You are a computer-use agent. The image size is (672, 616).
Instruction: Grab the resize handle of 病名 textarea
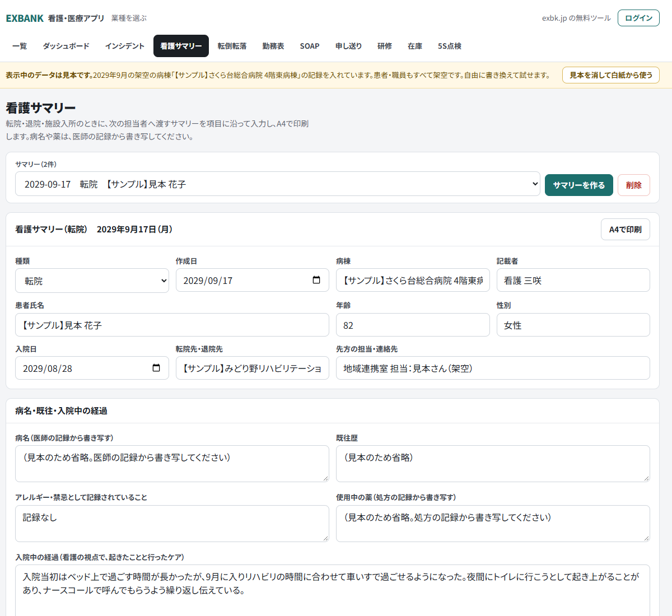(x=325, y=478)
